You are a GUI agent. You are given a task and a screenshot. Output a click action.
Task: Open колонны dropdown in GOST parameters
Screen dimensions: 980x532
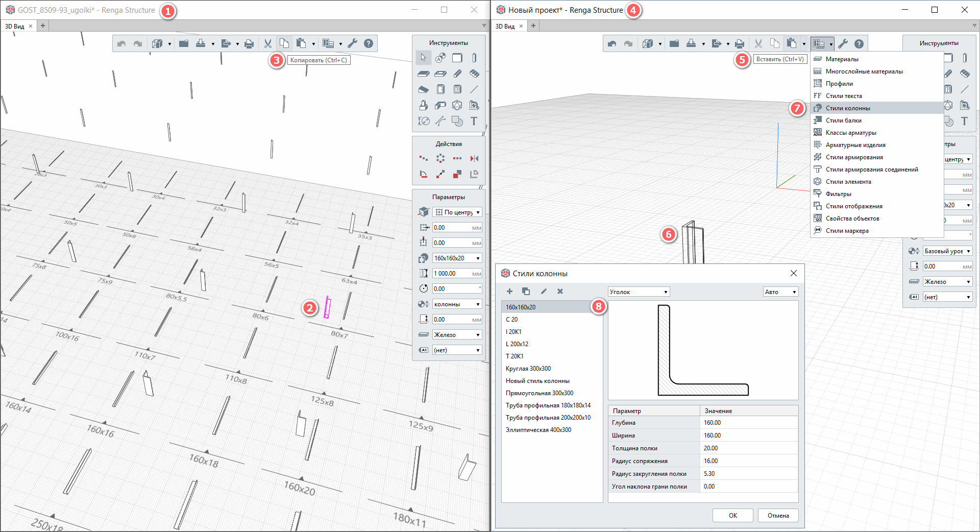coord(457,304)
